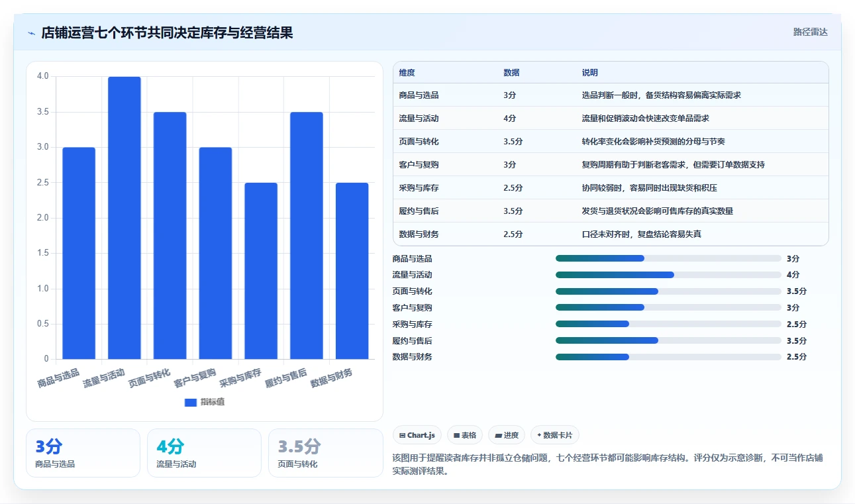855x504 pixels.
Task: Click the 数据与财务 progress bar
Action: point(669,357)
